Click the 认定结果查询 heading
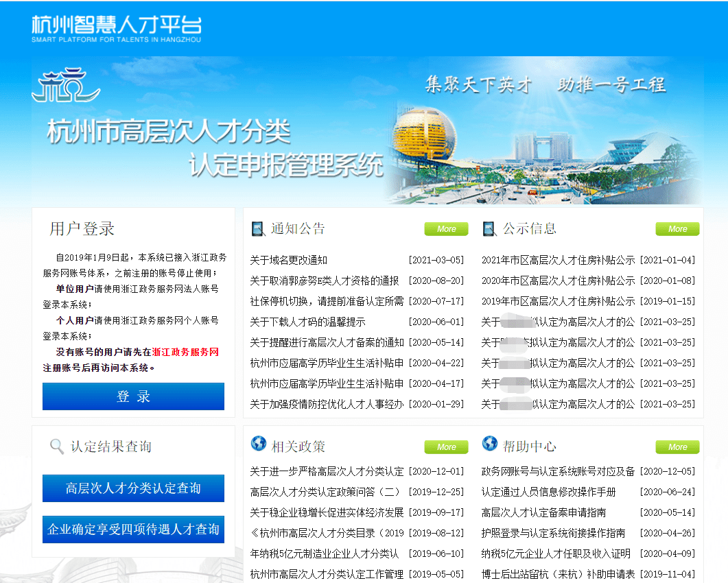Viewport: 728px width, 583px height. tap(111, 447)
